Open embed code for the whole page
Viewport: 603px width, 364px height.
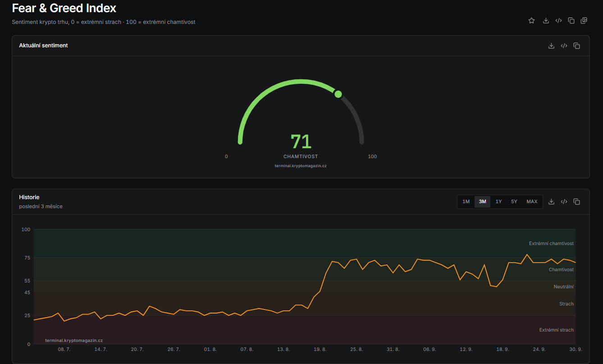pos(558,20)
